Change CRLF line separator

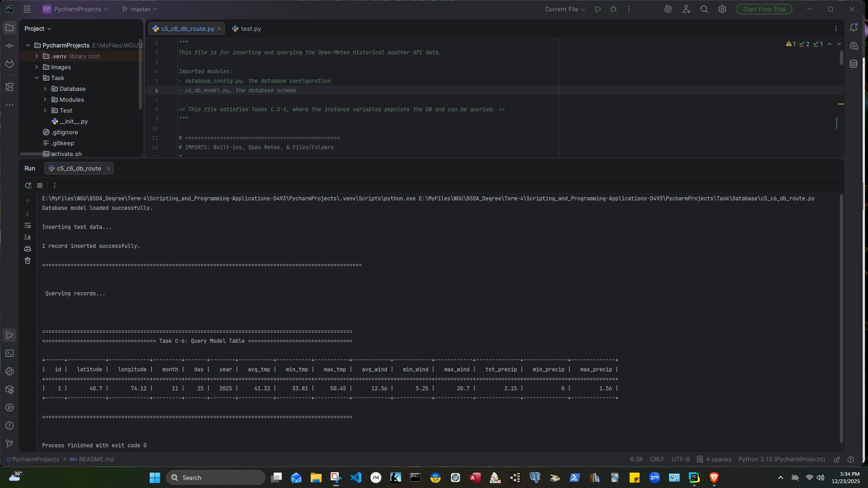tap(657, 459)
